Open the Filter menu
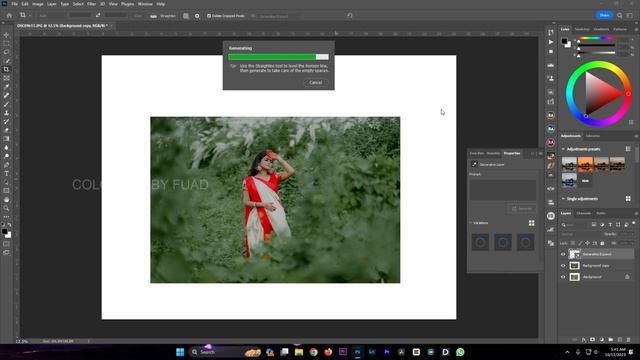 [91, 4]
